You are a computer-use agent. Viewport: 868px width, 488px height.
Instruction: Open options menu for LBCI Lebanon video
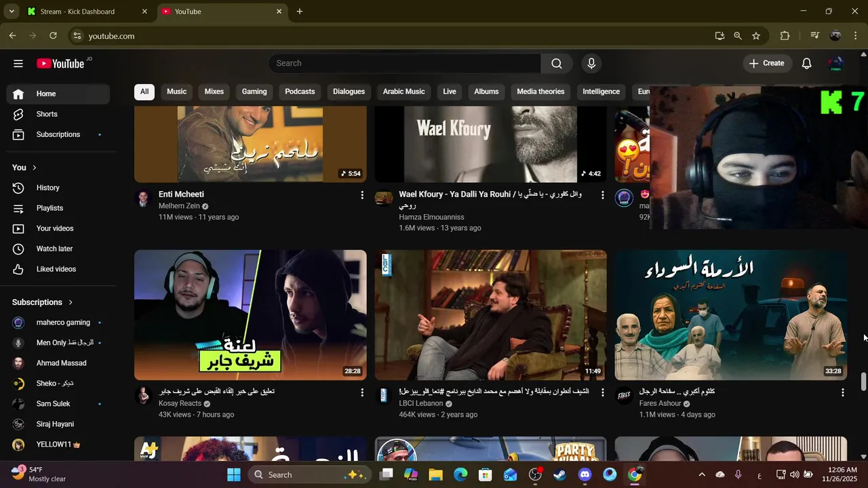point(602,392)
